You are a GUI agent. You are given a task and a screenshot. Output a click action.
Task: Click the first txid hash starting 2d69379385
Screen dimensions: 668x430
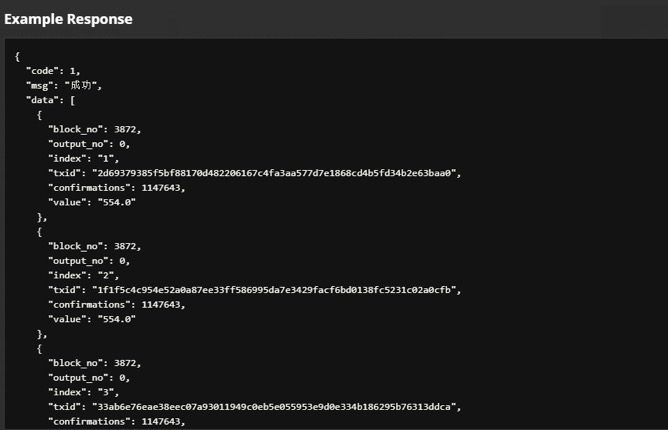click(x=274, y=173)
